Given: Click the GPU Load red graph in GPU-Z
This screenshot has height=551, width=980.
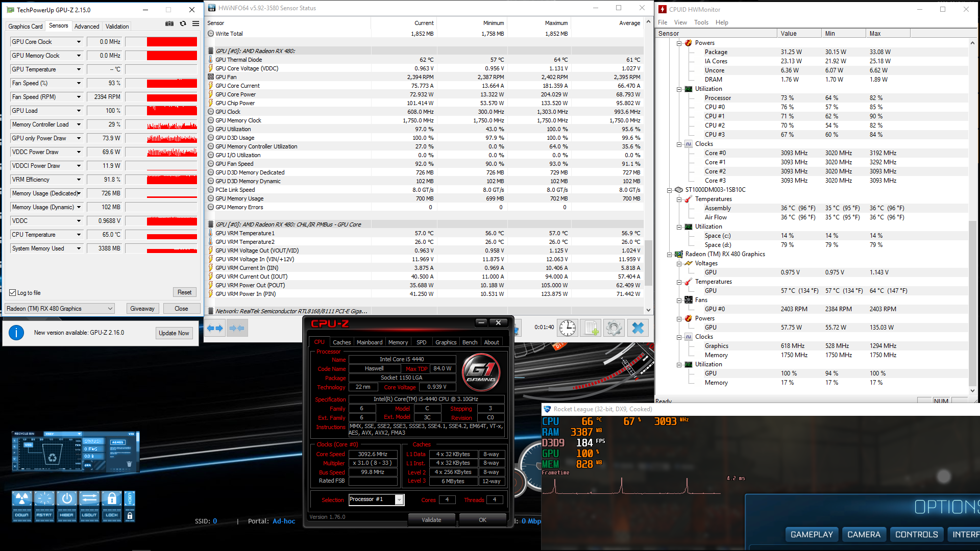Looking at the screenshot, I should click(x=161, y=111).
